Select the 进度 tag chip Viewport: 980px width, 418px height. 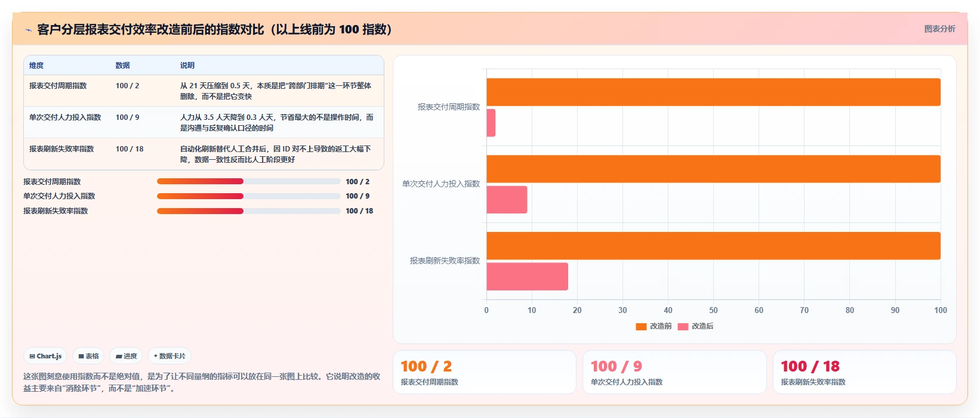(x=127, y=356)
